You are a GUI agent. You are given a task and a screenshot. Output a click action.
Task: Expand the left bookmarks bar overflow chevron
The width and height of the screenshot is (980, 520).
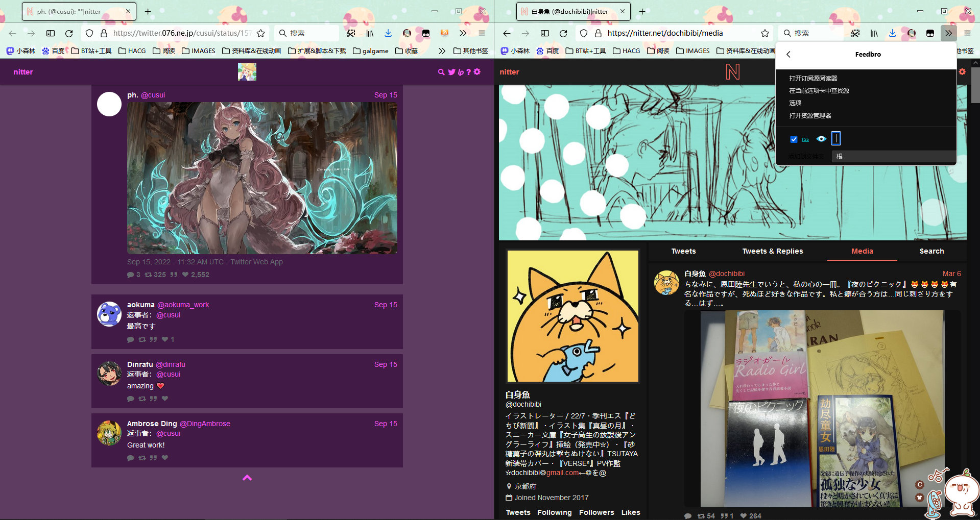point(442,51)
